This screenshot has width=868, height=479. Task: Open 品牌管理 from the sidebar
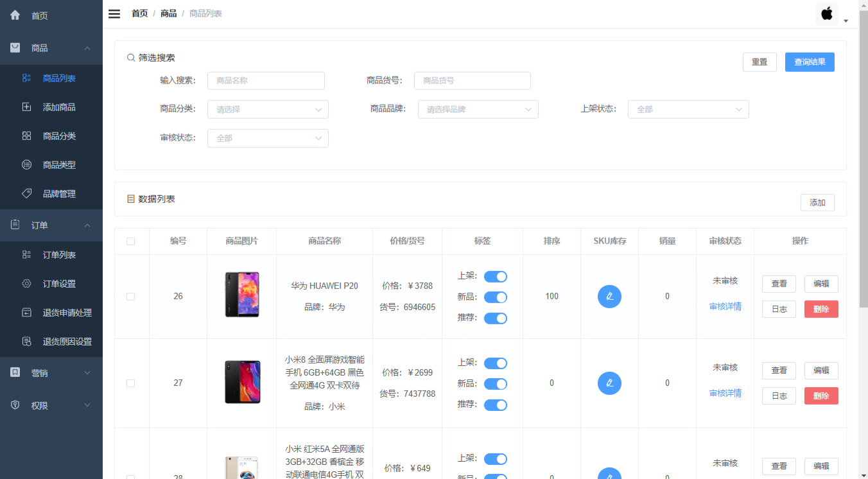(26, 193)
